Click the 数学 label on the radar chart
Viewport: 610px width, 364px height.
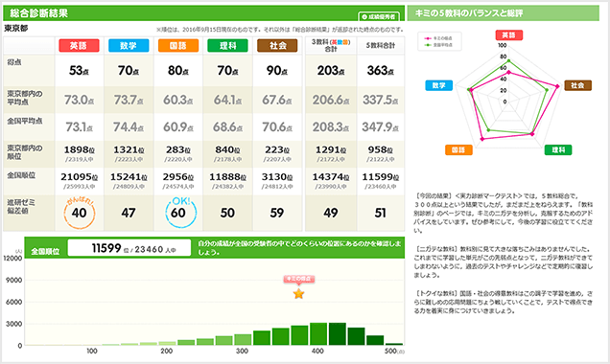[439, 85]
